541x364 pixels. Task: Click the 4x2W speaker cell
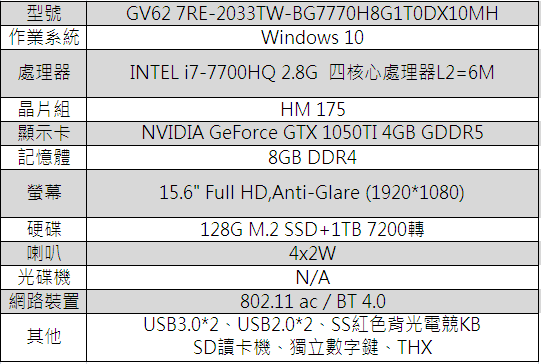point(312,254)
